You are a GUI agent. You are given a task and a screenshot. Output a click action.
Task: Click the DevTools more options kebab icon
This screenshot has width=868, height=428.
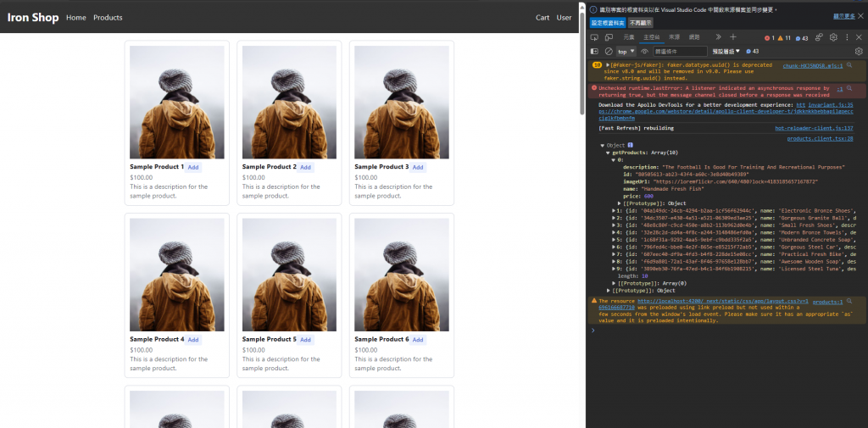coord(847,37)
